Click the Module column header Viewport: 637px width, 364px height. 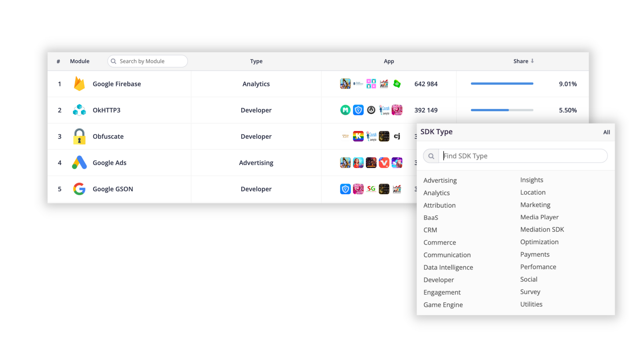pos(80,61)
